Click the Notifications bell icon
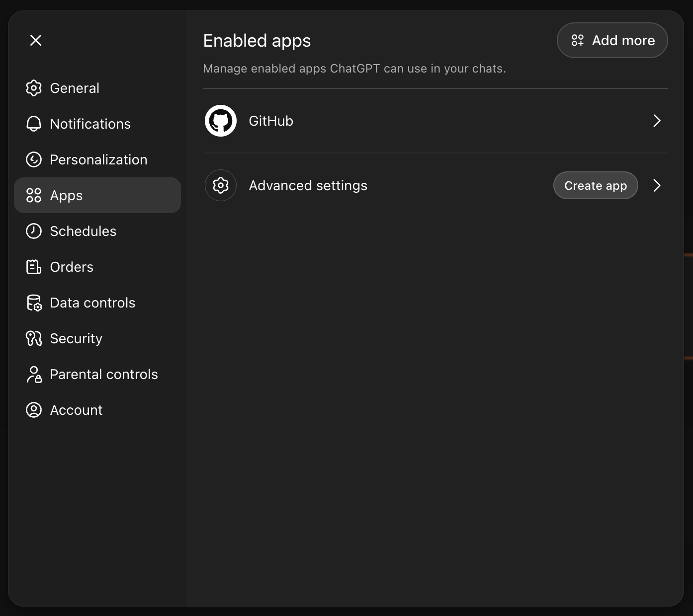The height and width of the screenshot is (616, 693). (34, 124)
